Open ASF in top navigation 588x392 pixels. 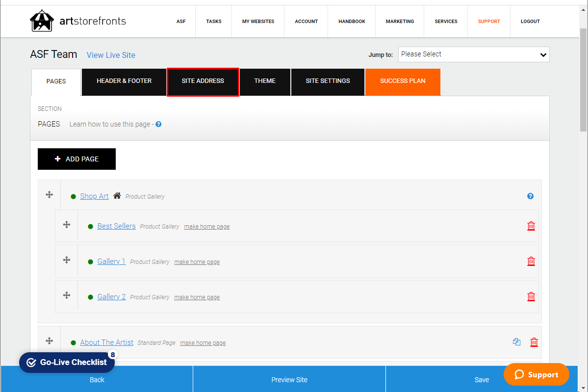(x=181, y=22)
